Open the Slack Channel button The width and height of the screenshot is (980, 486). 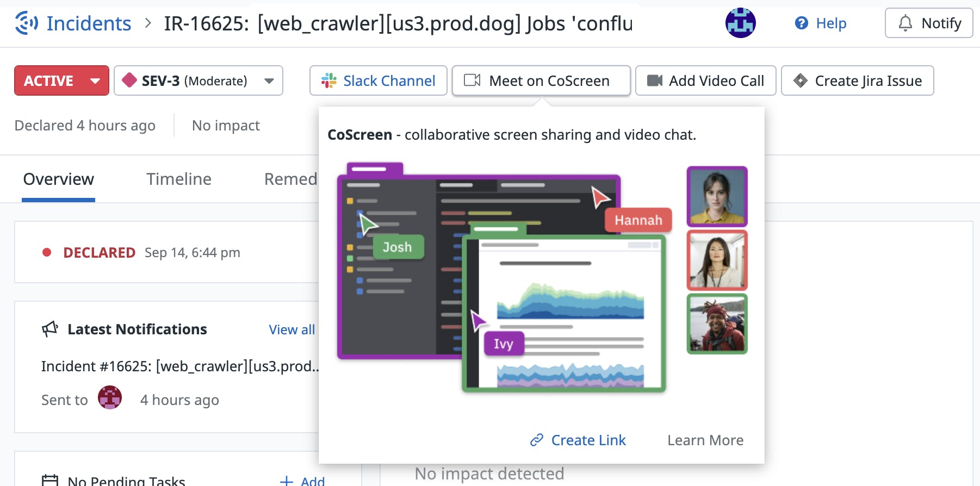click(379, 80)
